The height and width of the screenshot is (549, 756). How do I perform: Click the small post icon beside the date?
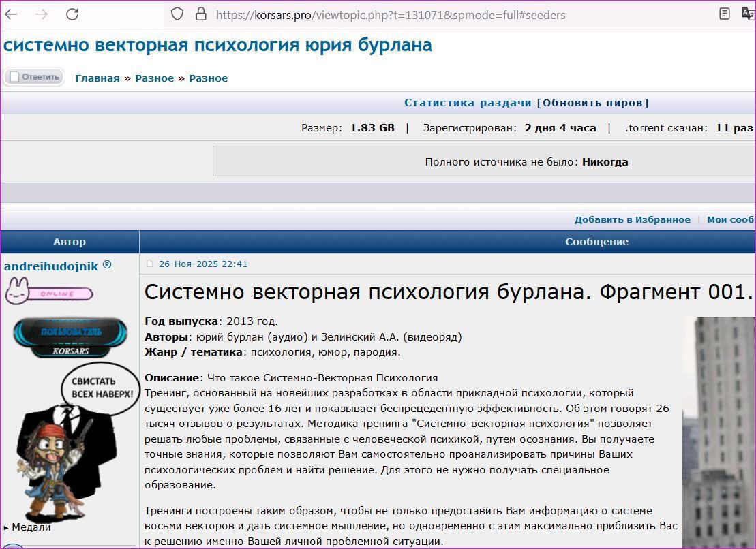(151, 264)
